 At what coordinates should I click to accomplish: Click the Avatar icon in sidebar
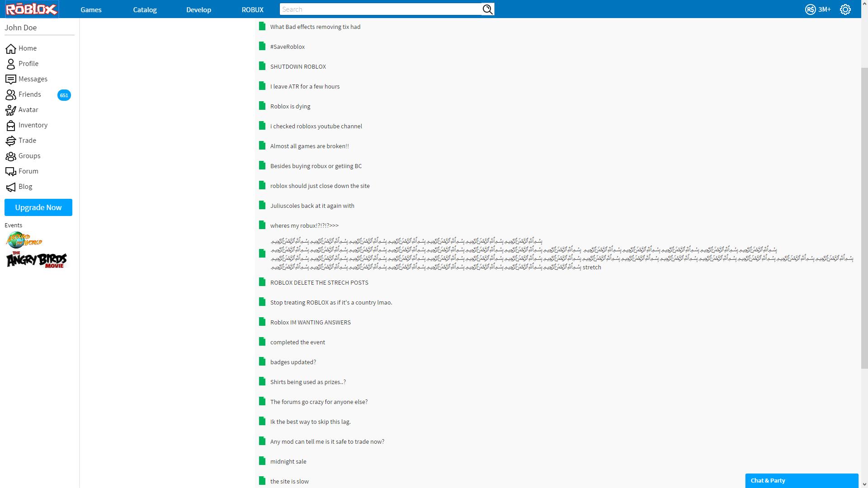[x=11, y=110]
